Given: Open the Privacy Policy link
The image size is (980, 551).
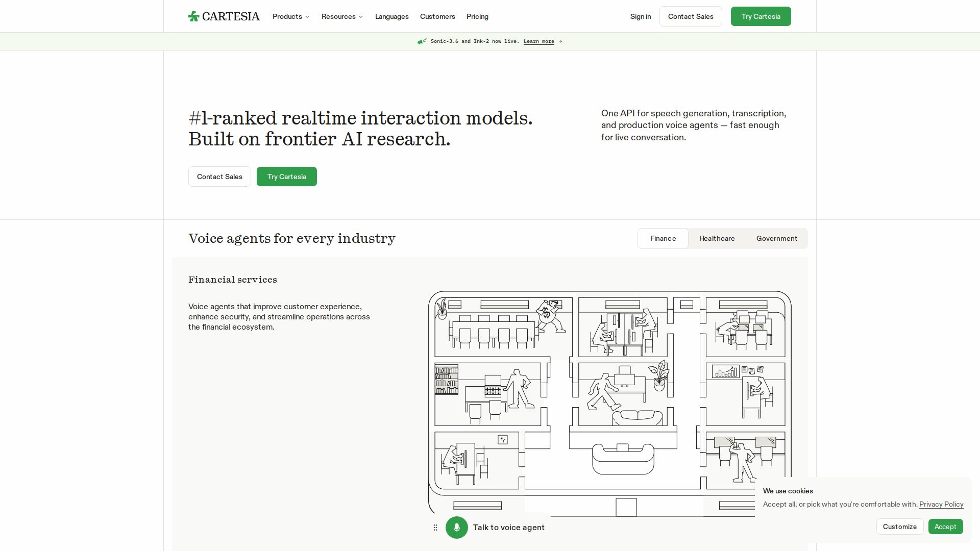Looking at the screenshot, I should click(x=941, y=504).
